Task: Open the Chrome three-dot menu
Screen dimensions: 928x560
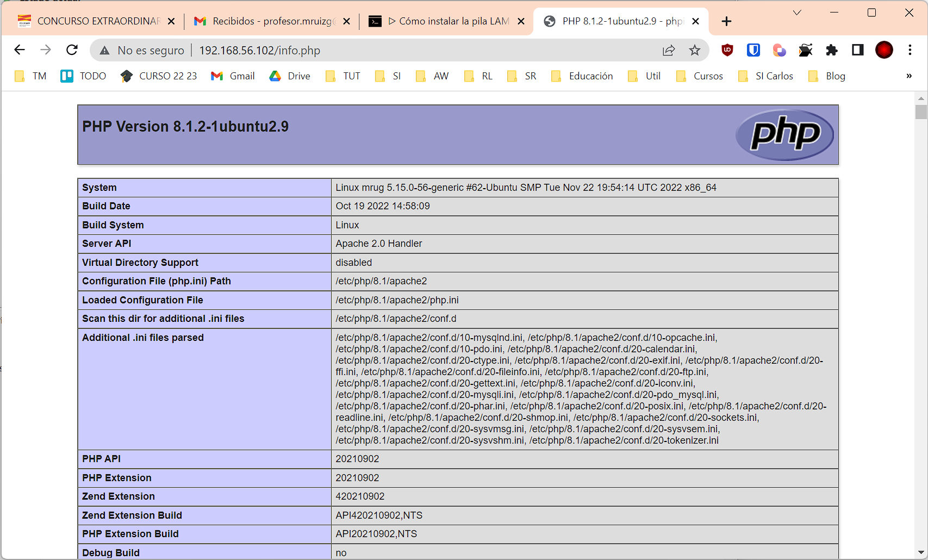Action: pos(910,50)
